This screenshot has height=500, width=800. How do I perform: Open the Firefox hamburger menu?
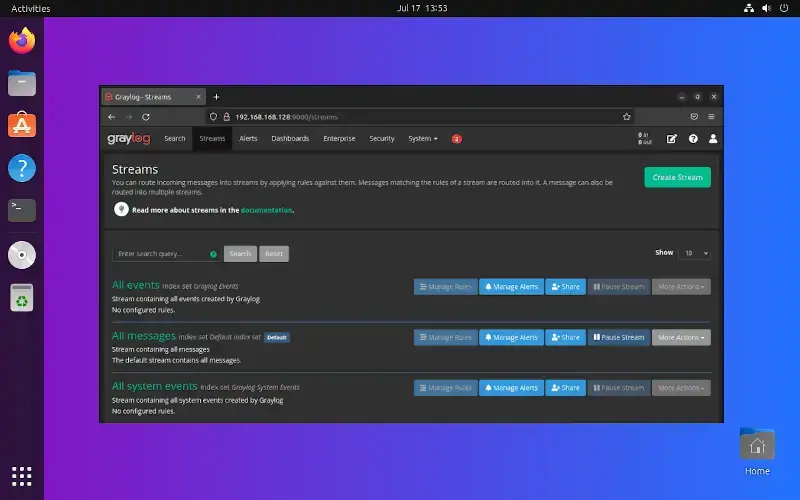click(x=711, y=117)
